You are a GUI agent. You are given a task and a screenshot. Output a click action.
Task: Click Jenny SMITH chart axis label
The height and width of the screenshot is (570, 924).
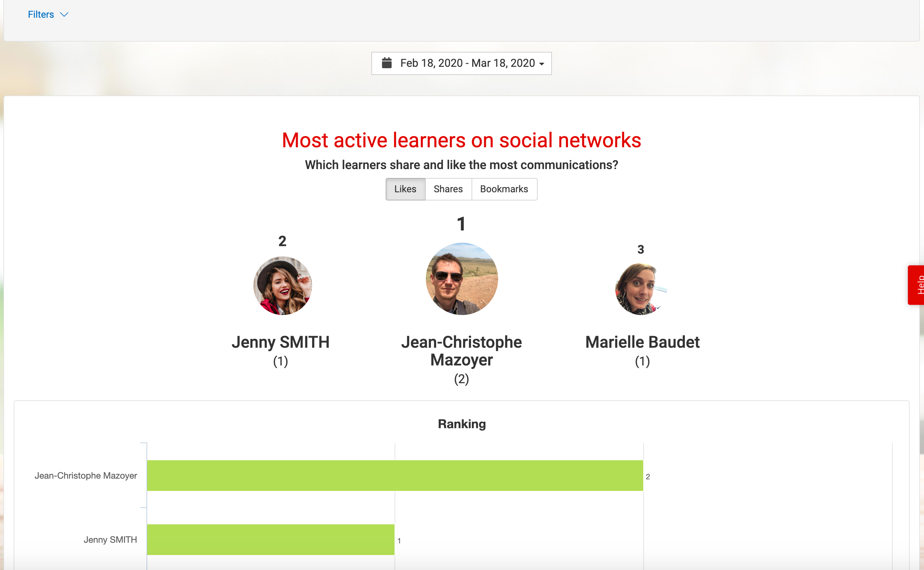click(110, 540)
